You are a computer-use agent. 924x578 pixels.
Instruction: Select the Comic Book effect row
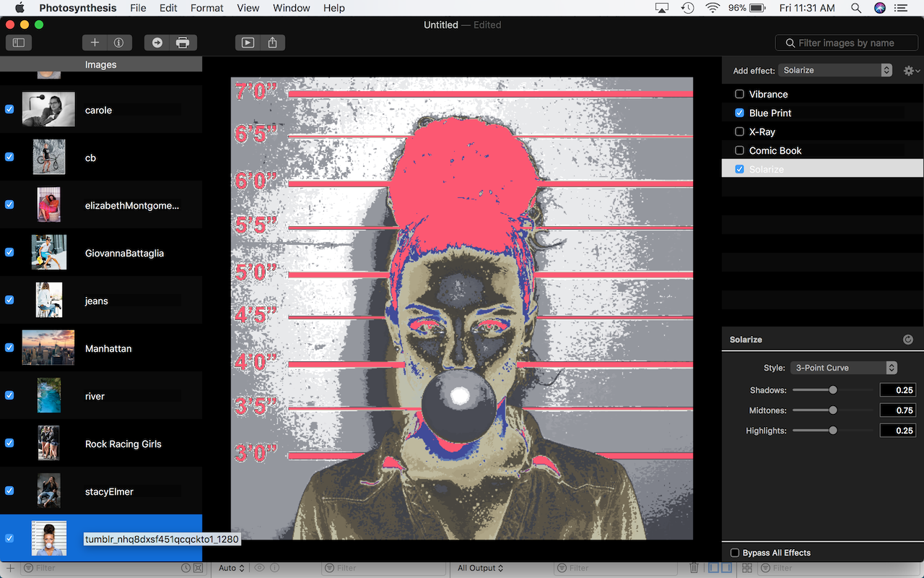(775, 150)
